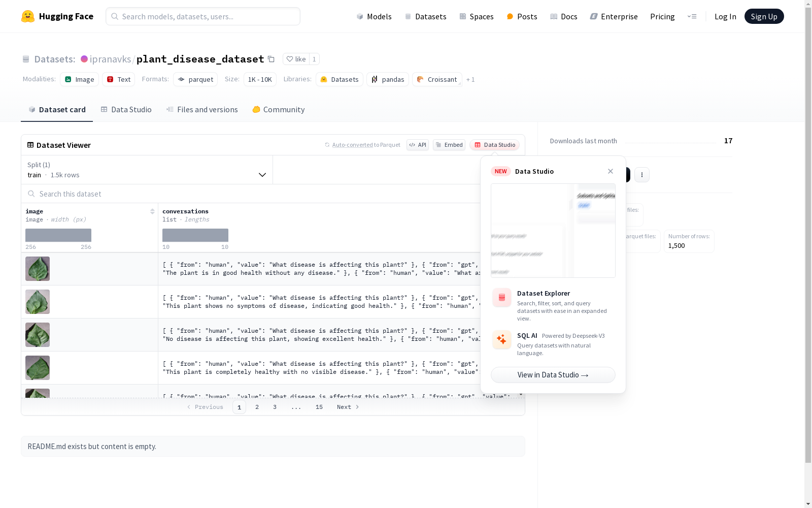Image resolution: width=812 pixels, height=508 pixels.
Task: Show the +1 more libraries
Action: click(x=470, y=79)
